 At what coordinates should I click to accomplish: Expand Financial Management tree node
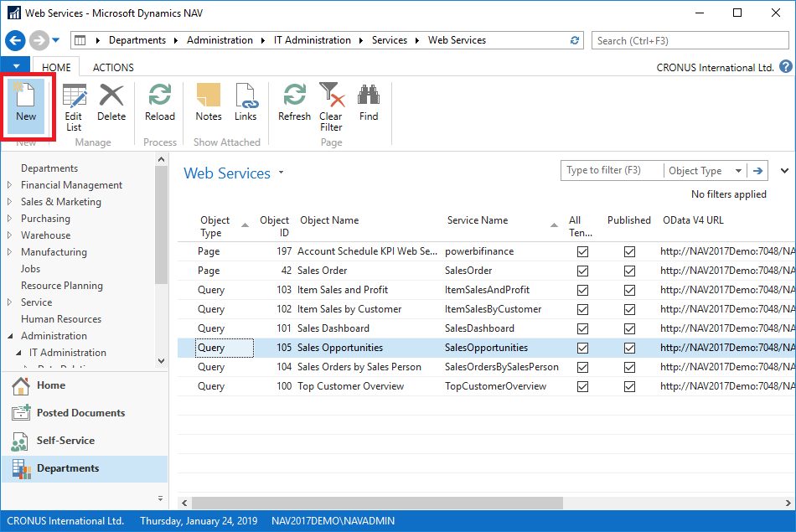(10, 185)
